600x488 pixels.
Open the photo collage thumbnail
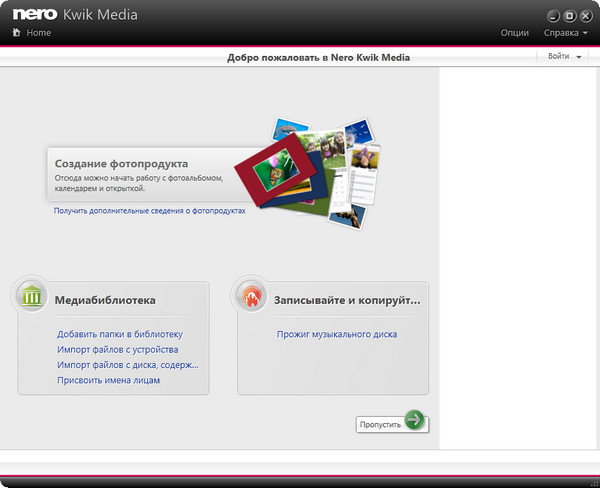(x=308, y=173)
